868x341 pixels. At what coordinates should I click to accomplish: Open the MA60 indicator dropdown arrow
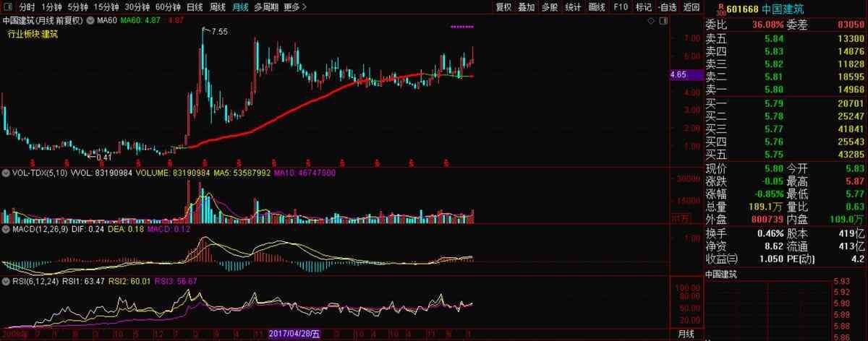90,20
